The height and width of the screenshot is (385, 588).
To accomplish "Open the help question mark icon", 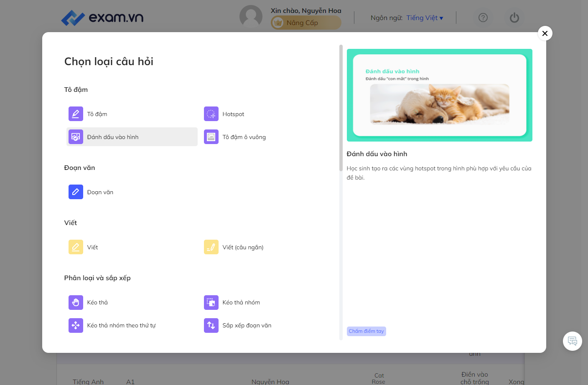I will tap(483, 18).
